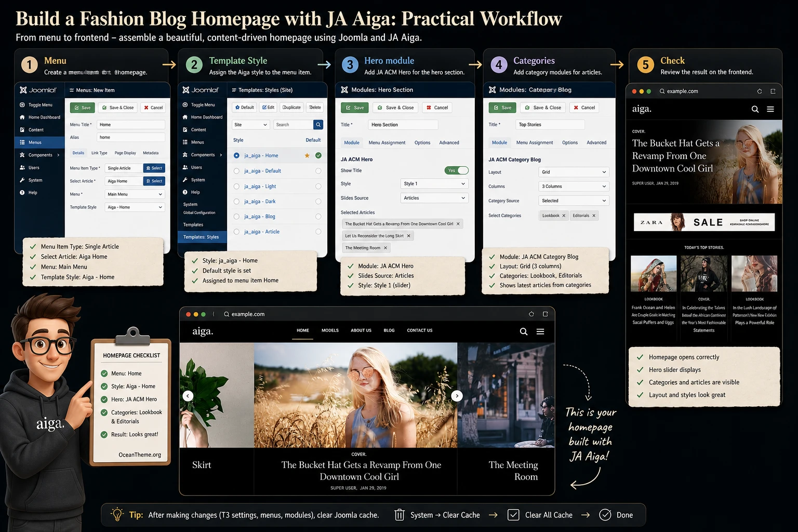The image size is (798, 532).
Task: Click search icon in the large aiga homepage
Action: (524, 331)
